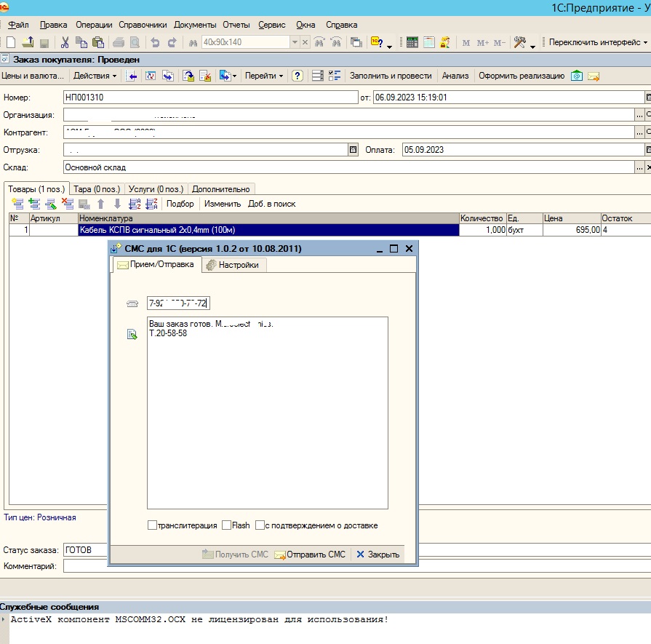Click the Open file folder icon
Image resolution: width=651 pixels, height=644 pixels.
coord(28,42)
